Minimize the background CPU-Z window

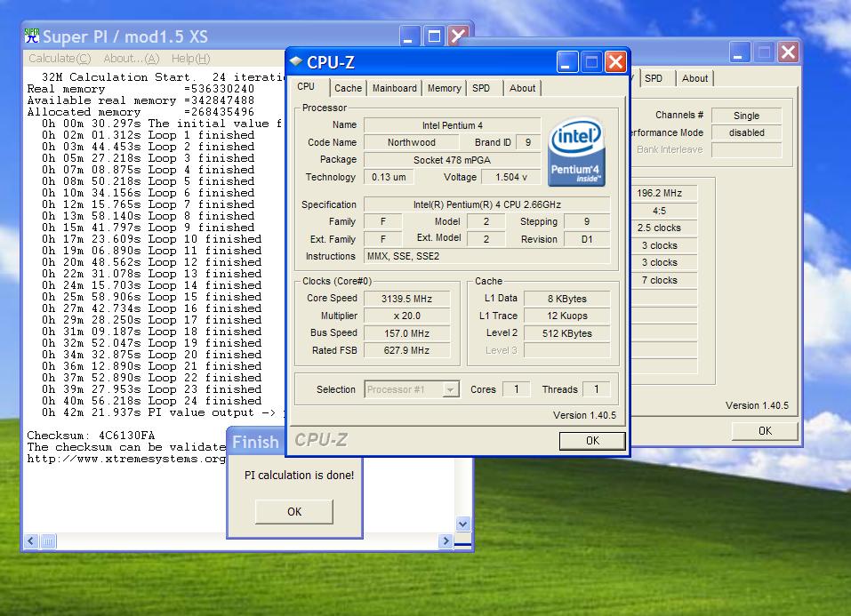pyautogui.click(x=739, y=52)
